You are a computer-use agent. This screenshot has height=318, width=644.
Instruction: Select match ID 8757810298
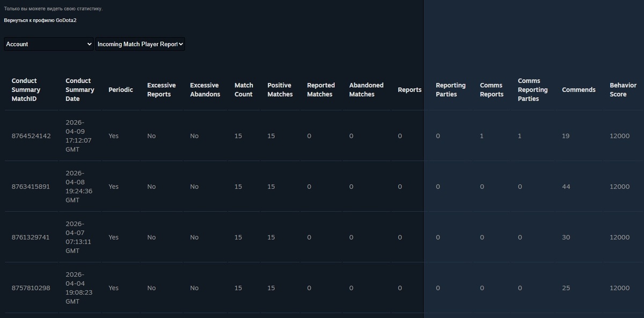point(31,288)
